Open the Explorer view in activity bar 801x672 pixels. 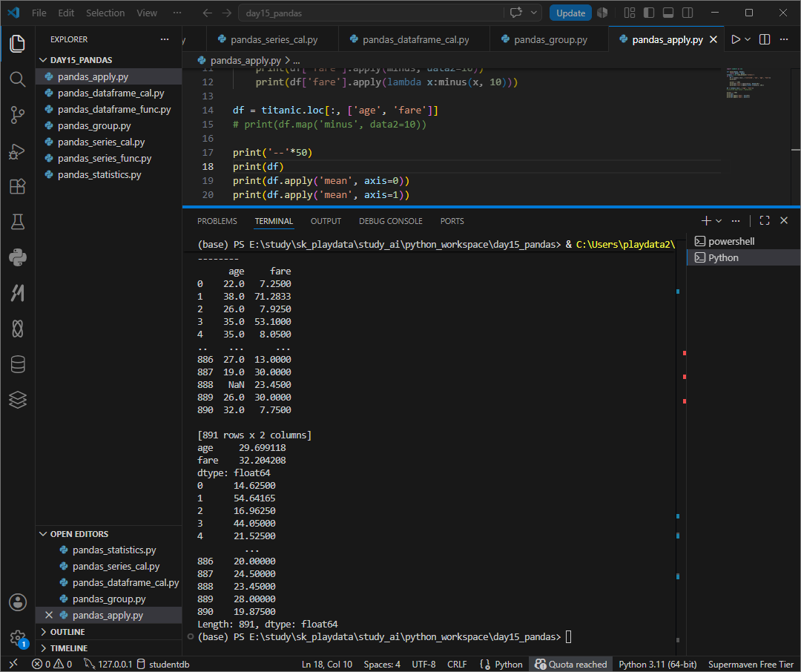(17, 44)
